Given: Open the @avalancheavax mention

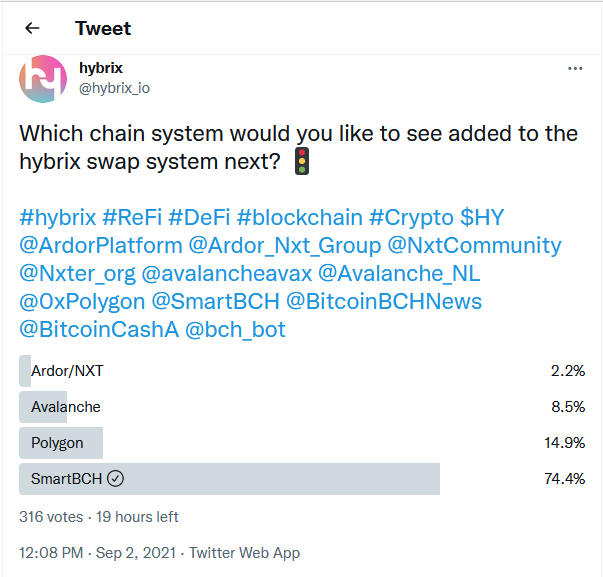Looking at the screenshot, I should [x=227, y=273].
